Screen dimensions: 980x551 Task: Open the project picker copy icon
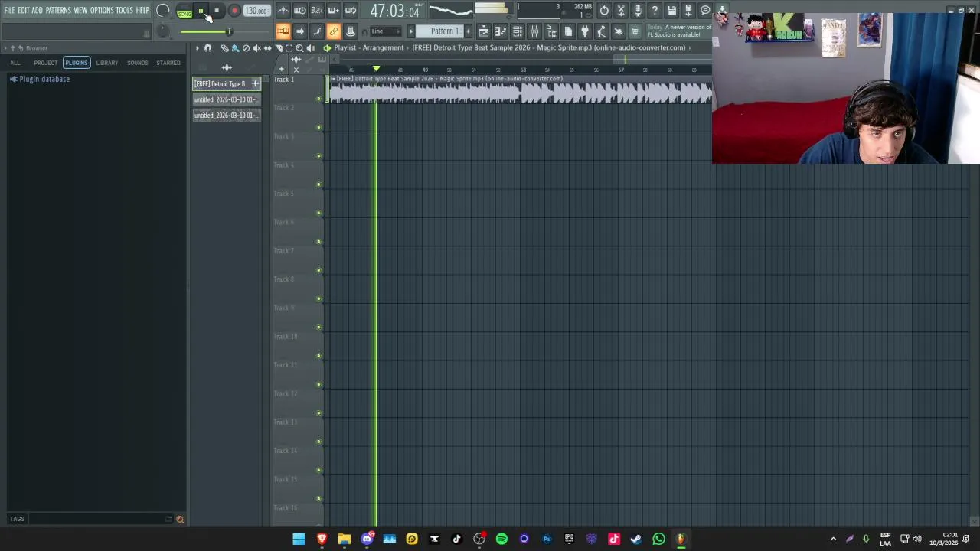tap(568, 31)
